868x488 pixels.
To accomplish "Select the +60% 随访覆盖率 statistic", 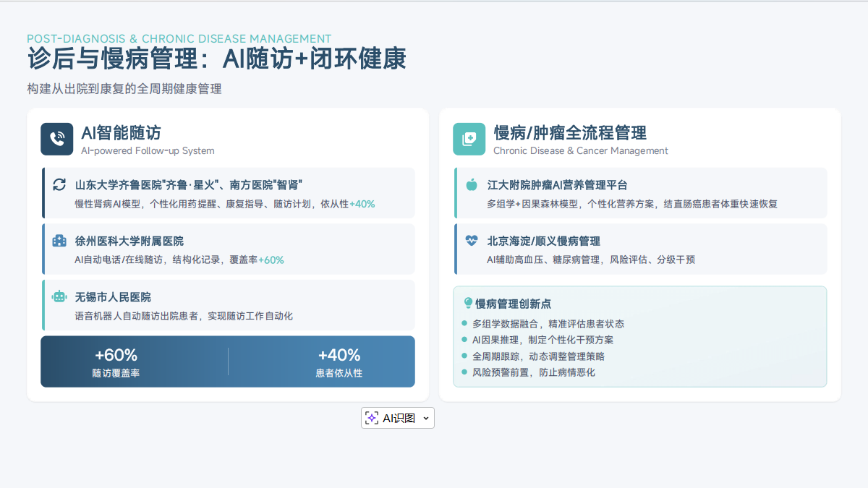I will point(116,361).
